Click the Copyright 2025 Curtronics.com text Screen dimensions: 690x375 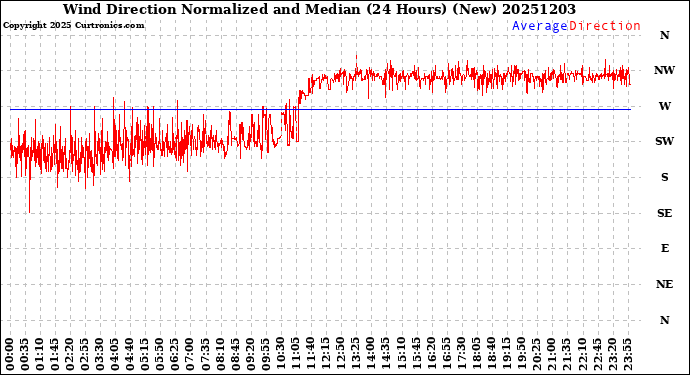[x=73, y=26]
